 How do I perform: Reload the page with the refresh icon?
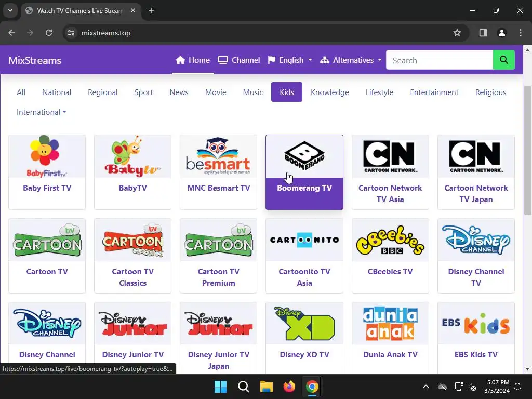pyautogui.click(x=49, y=33)
